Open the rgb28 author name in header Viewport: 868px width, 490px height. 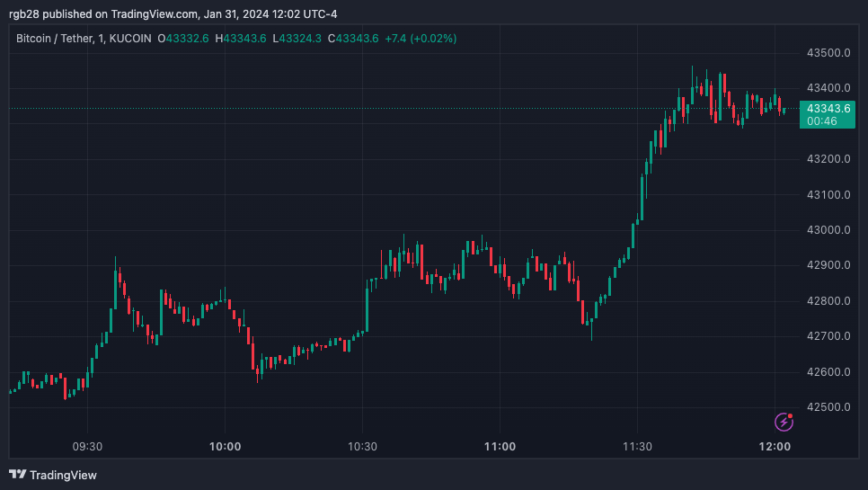[x=25, y=13]
